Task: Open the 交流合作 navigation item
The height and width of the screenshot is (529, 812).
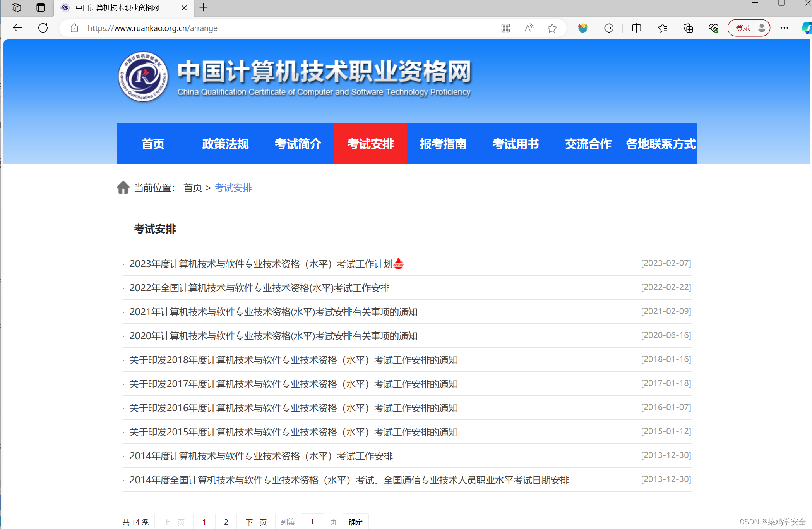Action: coord(588,144)
